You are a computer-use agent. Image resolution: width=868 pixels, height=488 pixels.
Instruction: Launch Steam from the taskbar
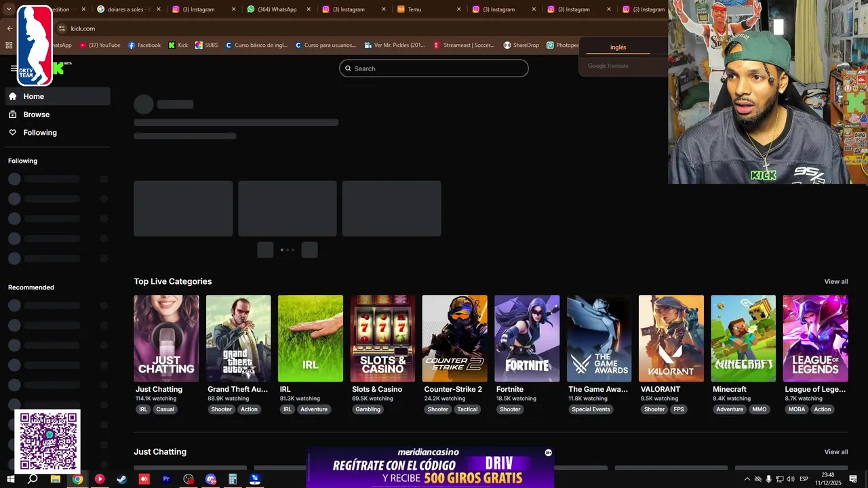click(121, 479)
